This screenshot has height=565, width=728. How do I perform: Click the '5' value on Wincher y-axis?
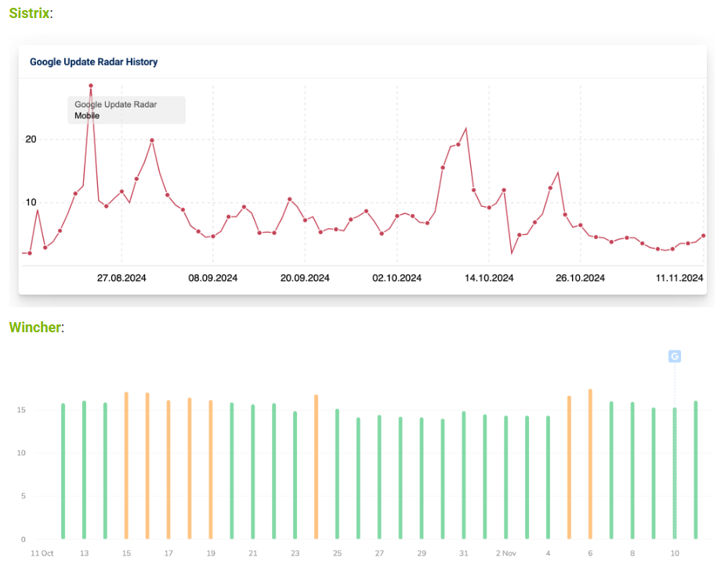pos(24,496)
